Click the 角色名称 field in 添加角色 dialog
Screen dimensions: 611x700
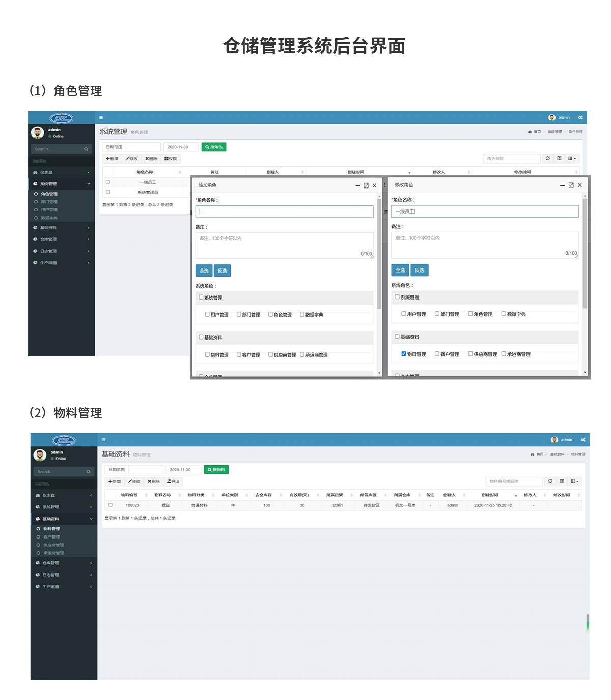pos(284,211)
